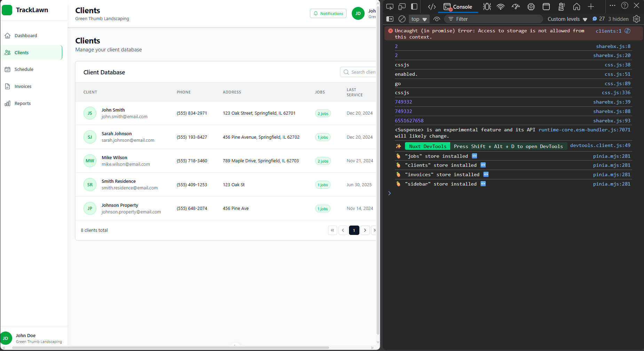Go to the next page of clients

(365, 230)
